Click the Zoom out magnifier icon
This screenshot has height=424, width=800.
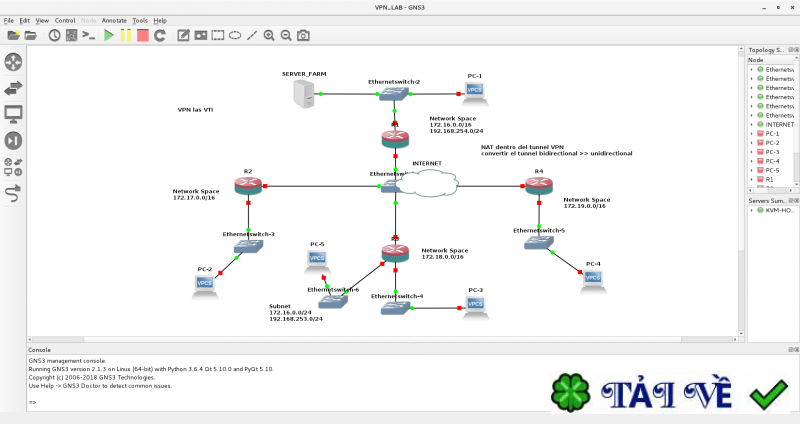coord(286,35)
